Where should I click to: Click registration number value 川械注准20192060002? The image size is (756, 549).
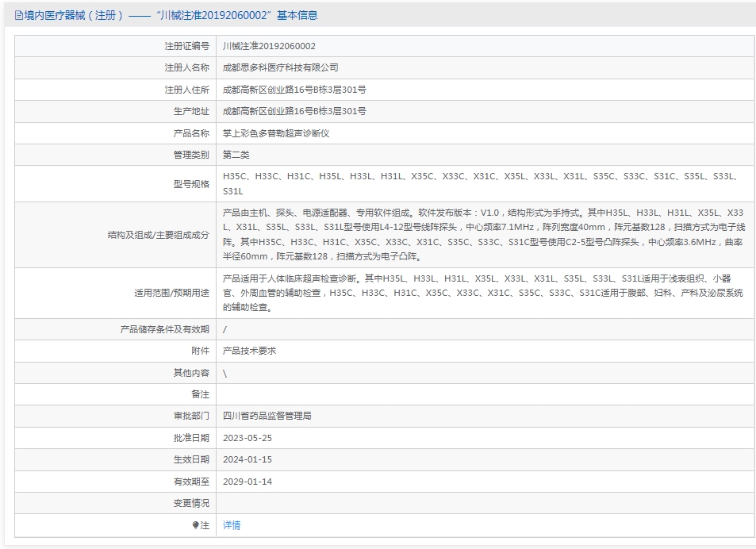pos(269,46)
